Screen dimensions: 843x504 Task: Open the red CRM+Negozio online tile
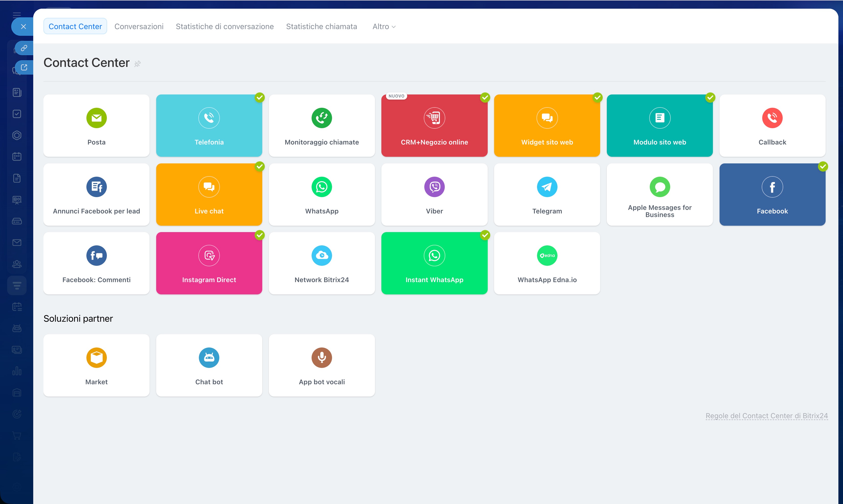434,126
